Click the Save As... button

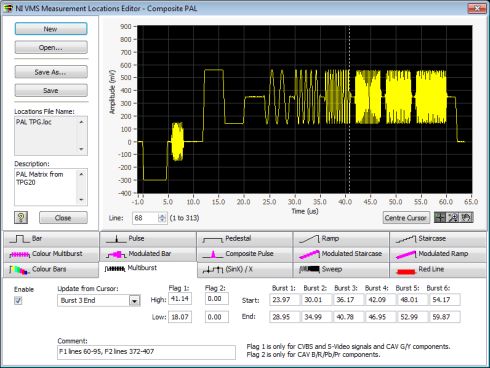pos(51,72)
